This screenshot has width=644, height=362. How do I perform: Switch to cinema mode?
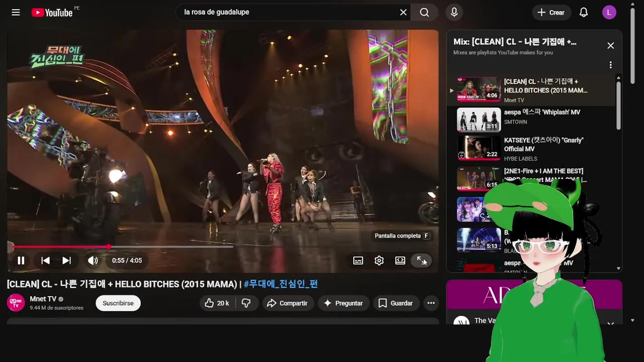pos(400,260)
